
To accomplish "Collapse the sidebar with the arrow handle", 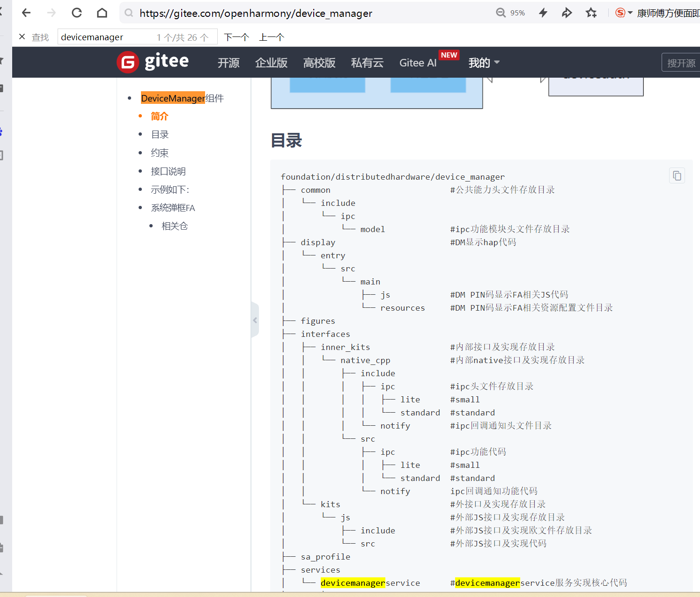I will [x=255, y=320].
